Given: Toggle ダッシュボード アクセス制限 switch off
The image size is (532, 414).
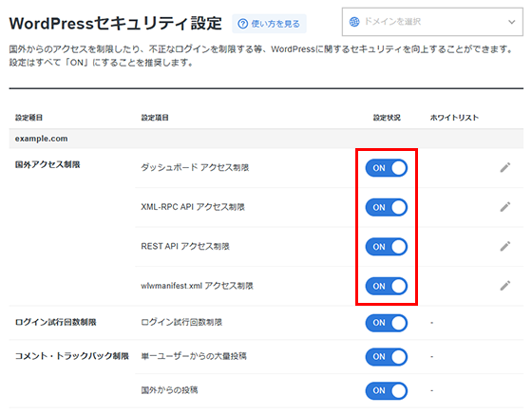Looking at the screenshot, I should (387, 168).
